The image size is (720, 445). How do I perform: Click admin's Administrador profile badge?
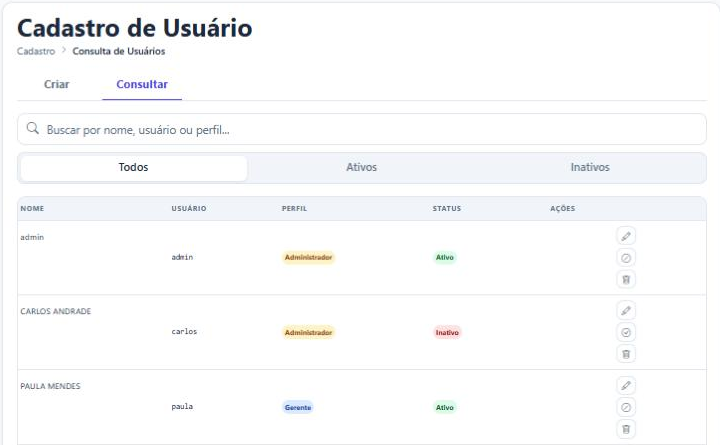(x=308, y=258)
